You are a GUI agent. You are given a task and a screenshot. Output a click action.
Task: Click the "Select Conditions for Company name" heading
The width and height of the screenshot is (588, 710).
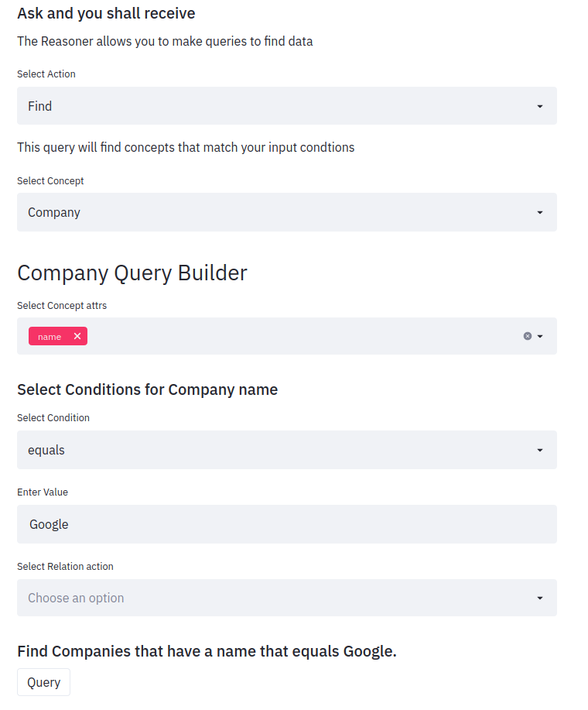[147, 389]
